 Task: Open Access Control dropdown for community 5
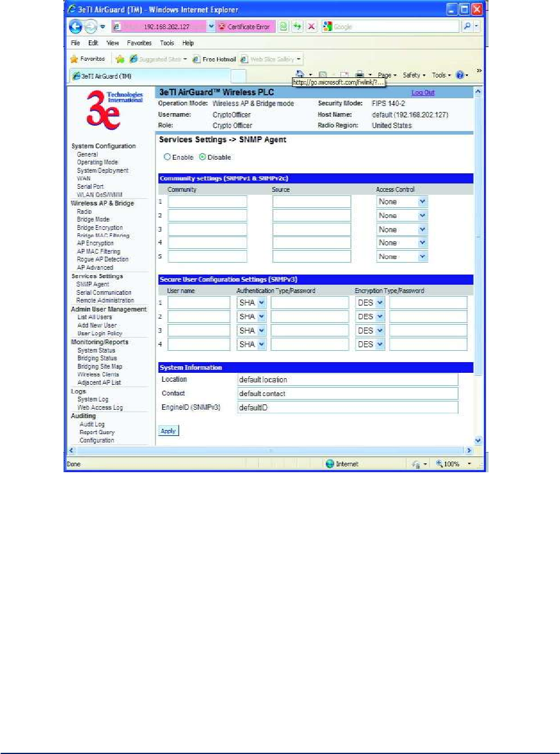pyautogui.click(x=402, y=257)
